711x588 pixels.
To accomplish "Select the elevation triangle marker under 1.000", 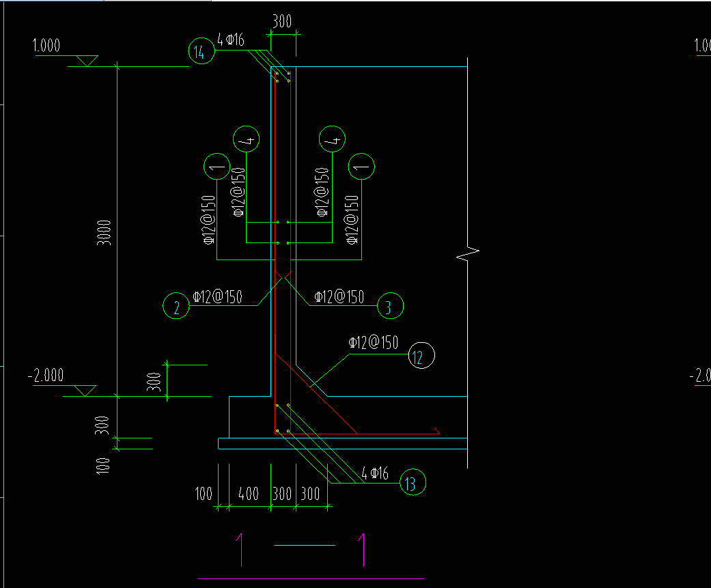I will coord(87,61).
